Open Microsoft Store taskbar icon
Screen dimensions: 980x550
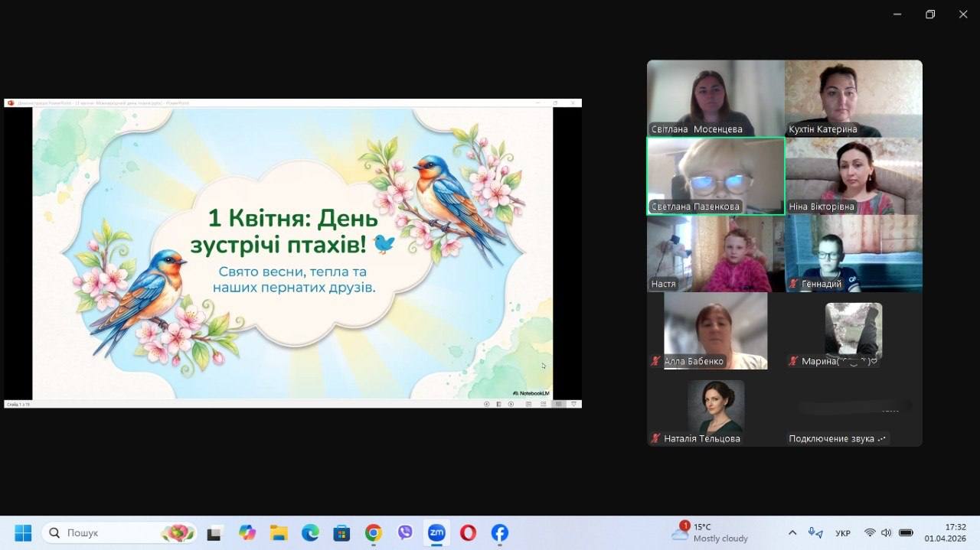tap(341, 532)
